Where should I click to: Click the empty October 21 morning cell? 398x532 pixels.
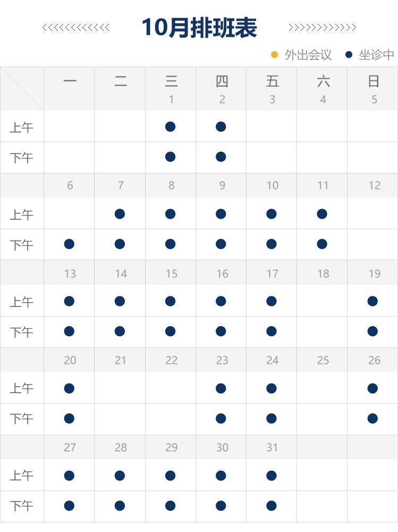tap(120, 388)
